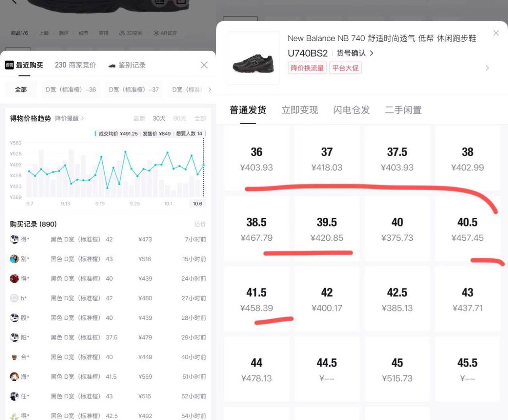Tap the 降价换流量 tag

click(x=307, y=68)
